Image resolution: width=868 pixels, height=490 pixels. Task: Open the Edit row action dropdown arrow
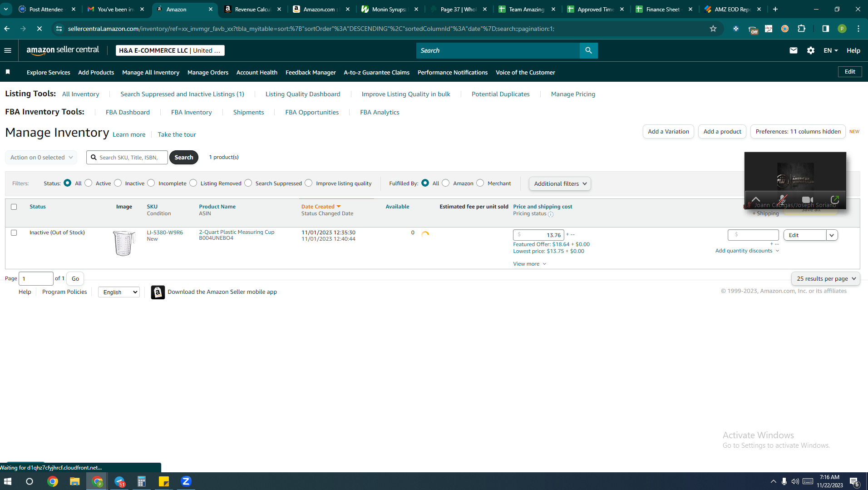coord(832,235)
